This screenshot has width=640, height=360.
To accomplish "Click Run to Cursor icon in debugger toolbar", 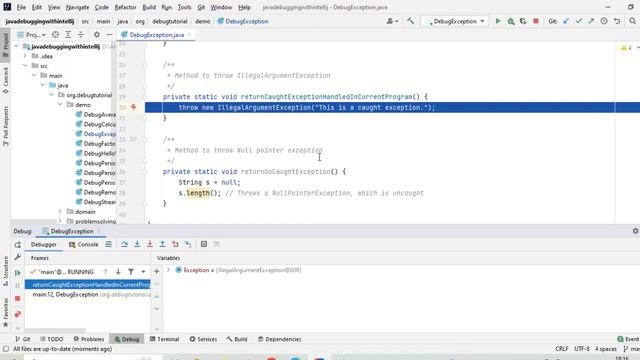I will click(x=188, y=244).
